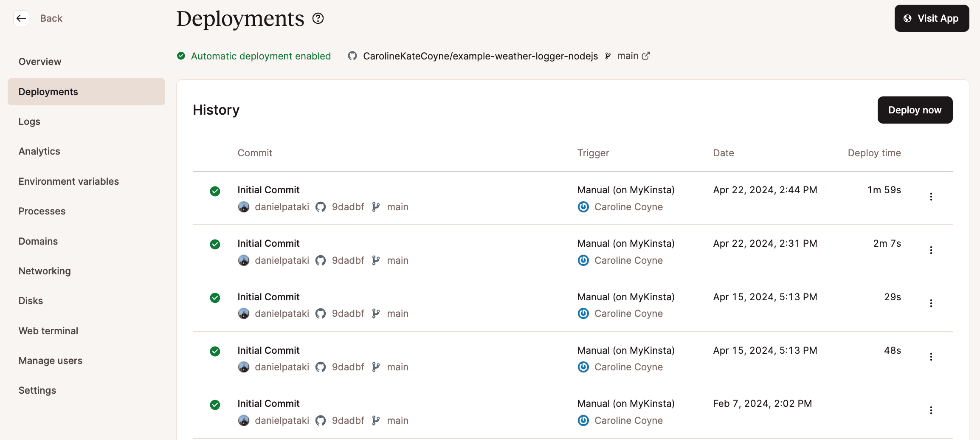Click the green success check on latest deployment
Viewport: 980px width, 440px height.
215,192
